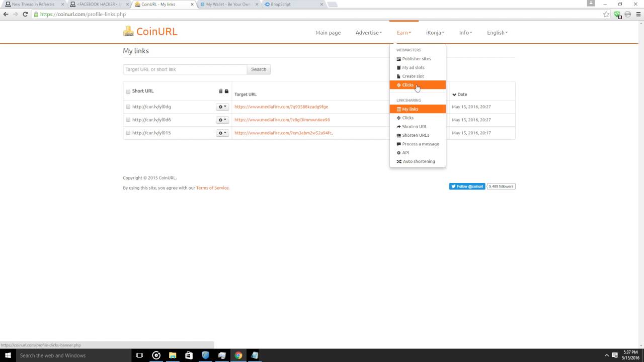The width and height of the screenshot is (644, 362).
Task: Sort links by Date column
Action: [x=459, y=95]
